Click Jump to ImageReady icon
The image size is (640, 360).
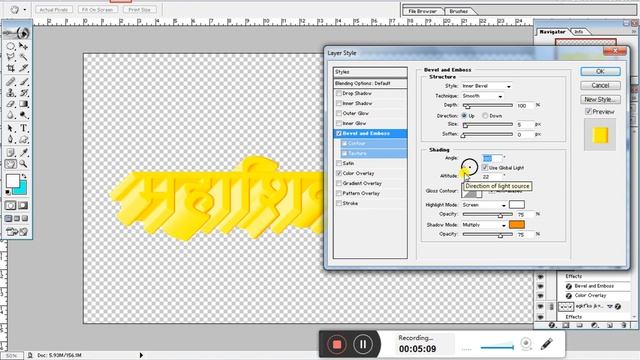(x=17, y=232)
